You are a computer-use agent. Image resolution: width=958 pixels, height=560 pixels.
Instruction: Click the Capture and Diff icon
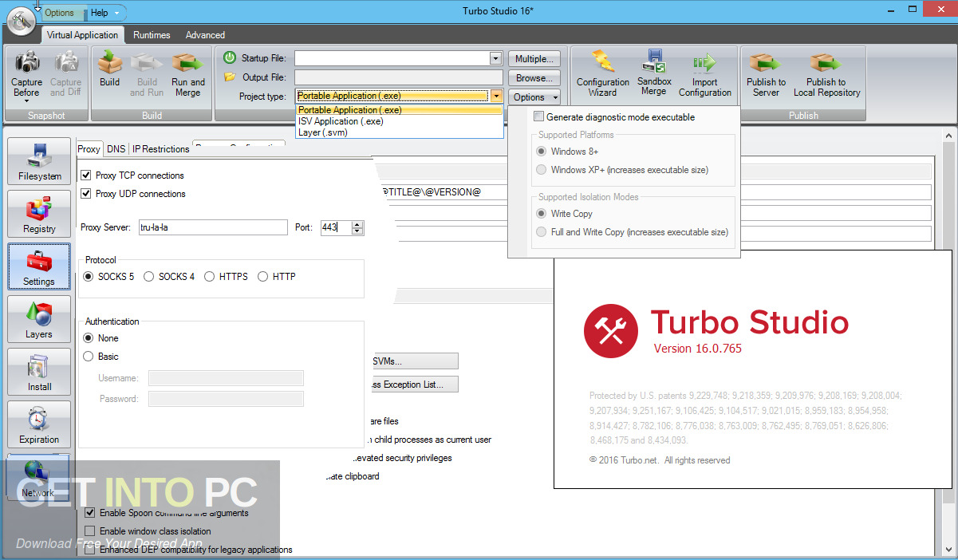(x=65, y=61)
